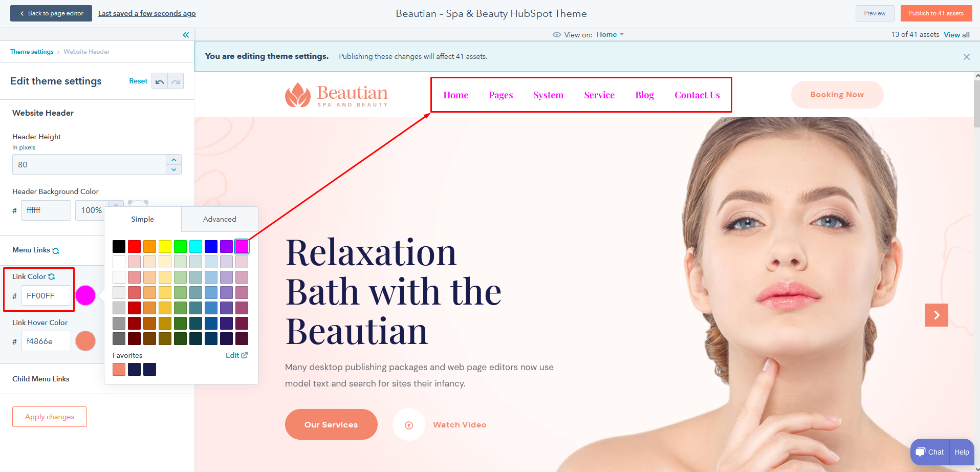This screenshot has height=472, width=980.
Task: Click the Menu Links refresh icon
Action: coord(56,251)
